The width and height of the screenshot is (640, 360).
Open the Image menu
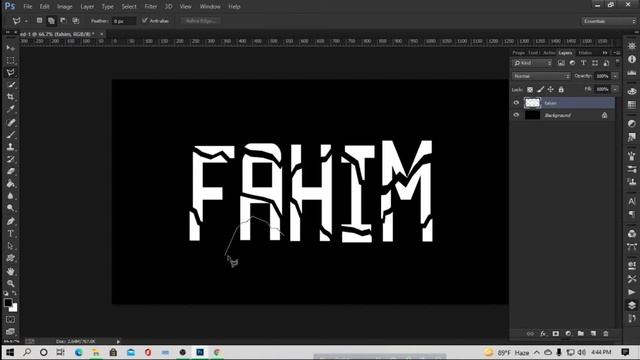point(64,7)
